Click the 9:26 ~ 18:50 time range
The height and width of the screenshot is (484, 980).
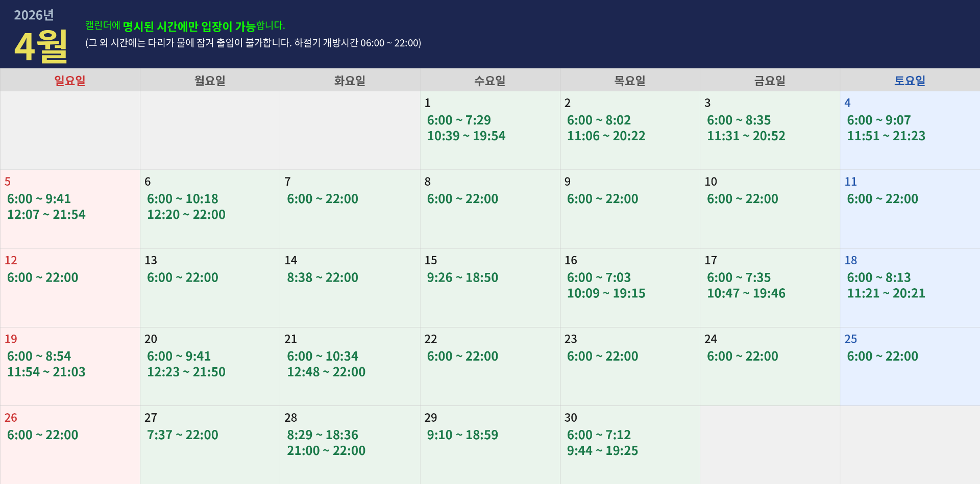[462, 278]
